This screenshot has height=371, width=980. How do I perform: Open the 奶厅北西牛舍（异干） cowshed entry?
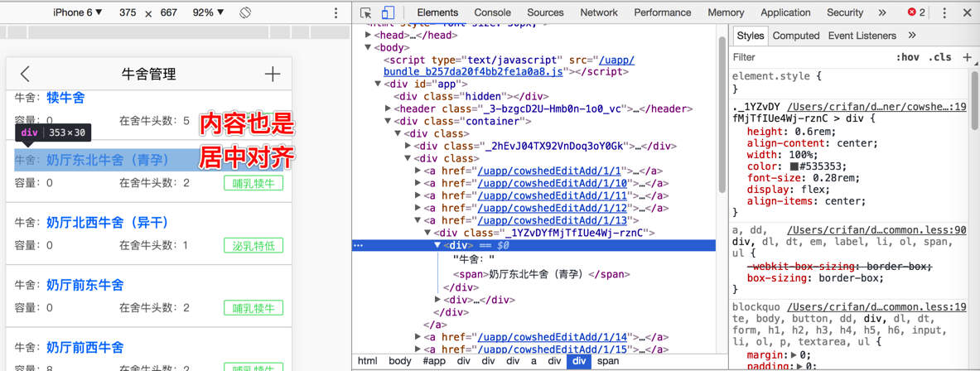coord(149,234)
